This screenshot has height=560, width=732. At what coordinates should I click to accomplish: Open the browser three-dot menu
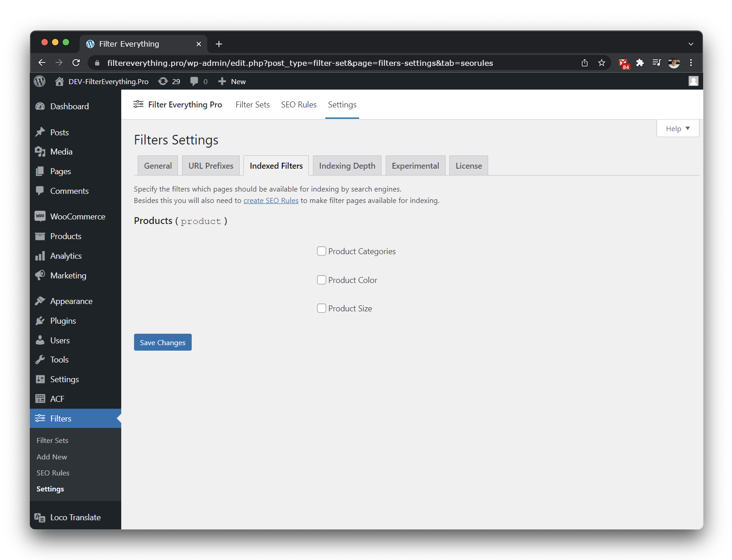(x=691, y=63)
